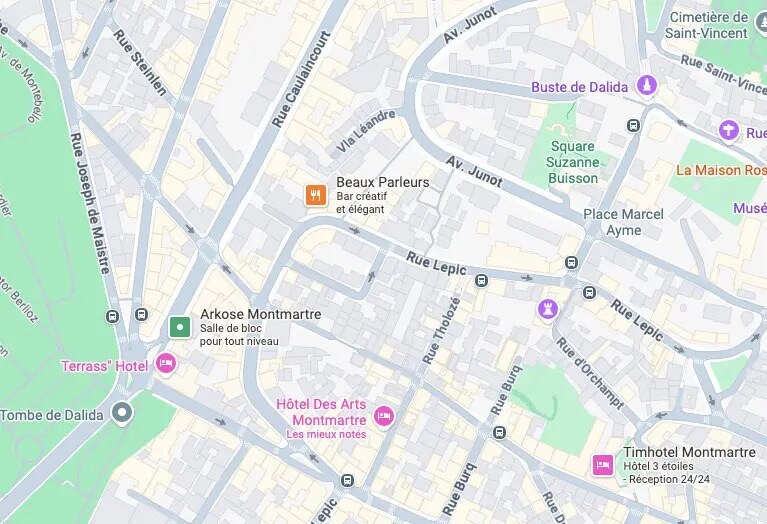The width and height of the screenshot is (767, 524).
Task: Open the Cimetière de Saint-Vincent label
Action: 706,25
